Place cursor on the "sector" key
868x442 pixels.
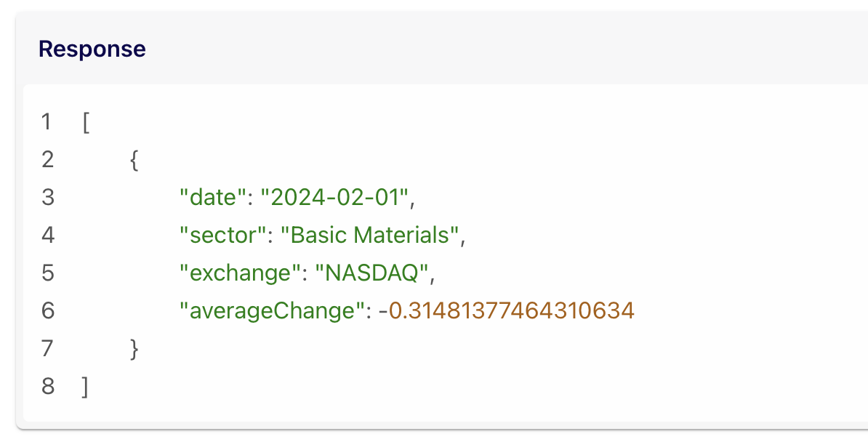tap(222, 235)
